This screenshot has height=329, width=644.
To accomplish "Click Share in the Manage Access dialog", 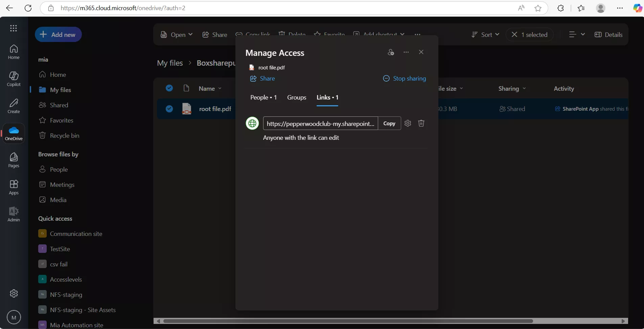I will pyautogui.click(x=262, y=79).
